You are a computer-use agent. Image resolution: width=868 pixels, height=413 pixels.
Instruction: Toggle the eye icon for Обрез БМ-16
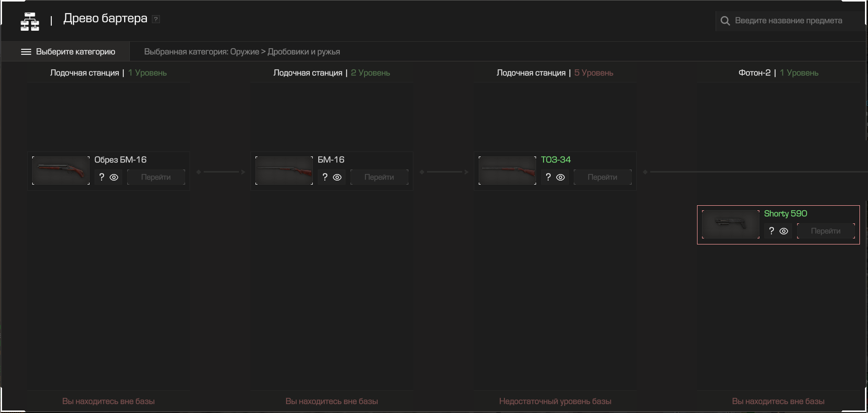point(114,177)
